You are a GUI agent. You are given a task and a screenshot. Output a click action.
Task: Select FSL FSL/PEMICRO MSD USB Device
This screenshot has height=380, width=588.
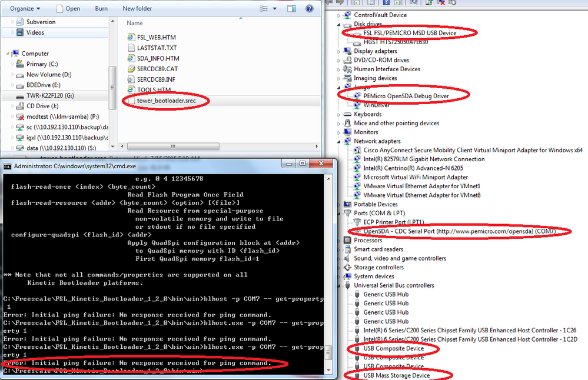click(410, 32)
